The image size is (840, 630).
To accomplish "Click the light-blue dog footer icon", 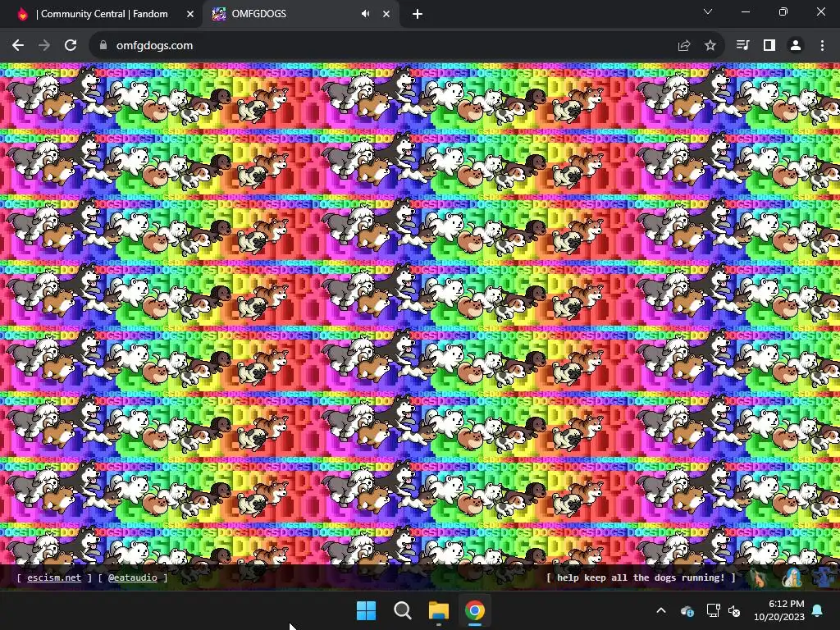I will tap(792, 577).
